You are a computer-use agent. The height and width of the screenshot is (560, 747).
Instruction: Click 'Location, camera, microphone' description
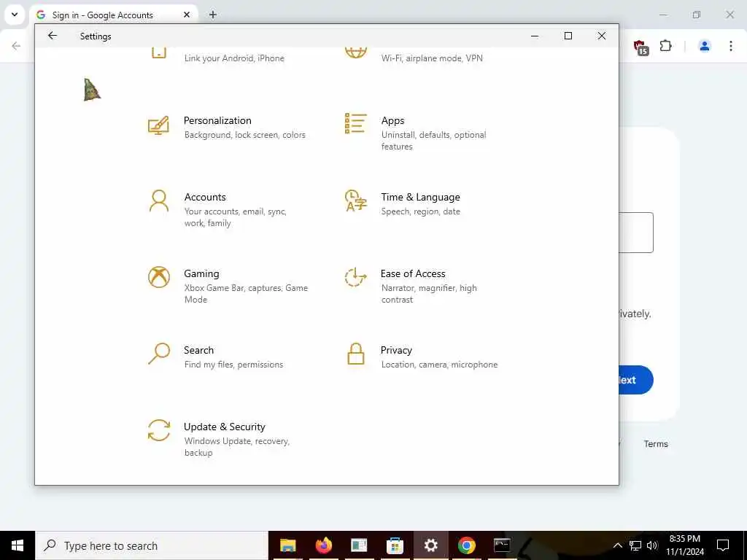[439, 365]
